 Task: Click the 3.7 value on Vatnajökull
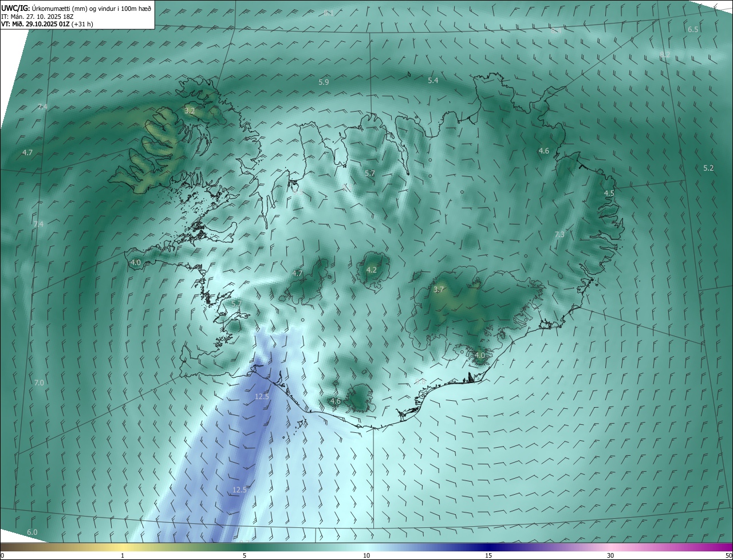[x=439, y=290]
